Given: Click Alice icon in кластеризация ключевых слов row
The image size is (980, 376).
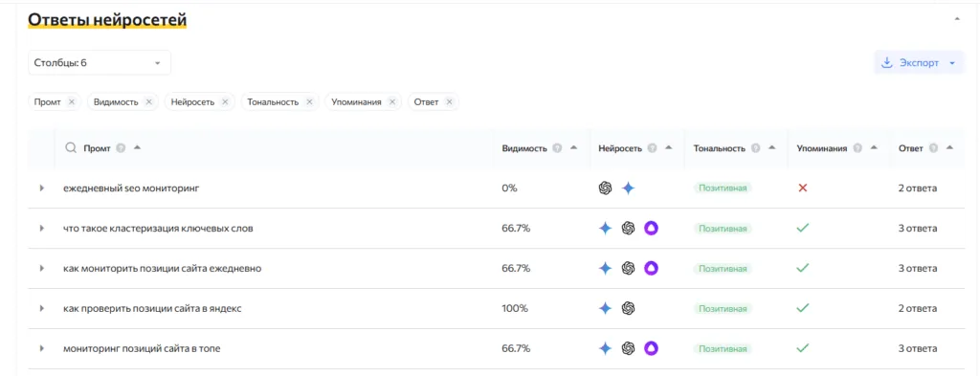Looking at the screenshot, I should click(x=651, y=229).
